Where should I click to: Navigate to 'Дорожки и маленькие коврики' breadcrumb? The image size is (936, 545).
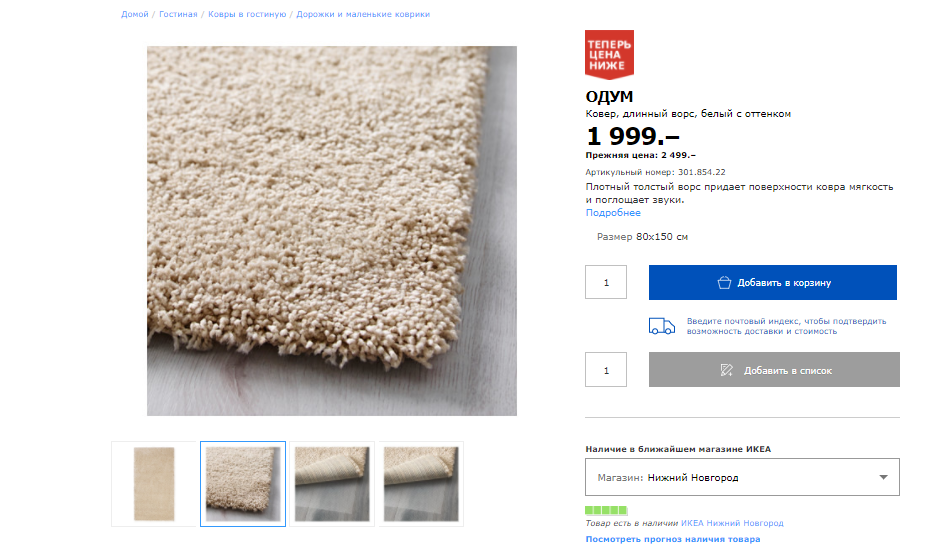(x=363, y=15)
